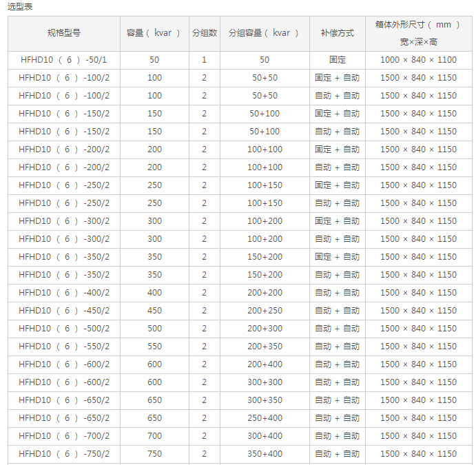
Task: Select model cell HFHD10（6）-450/2
Action: [64, 311]
